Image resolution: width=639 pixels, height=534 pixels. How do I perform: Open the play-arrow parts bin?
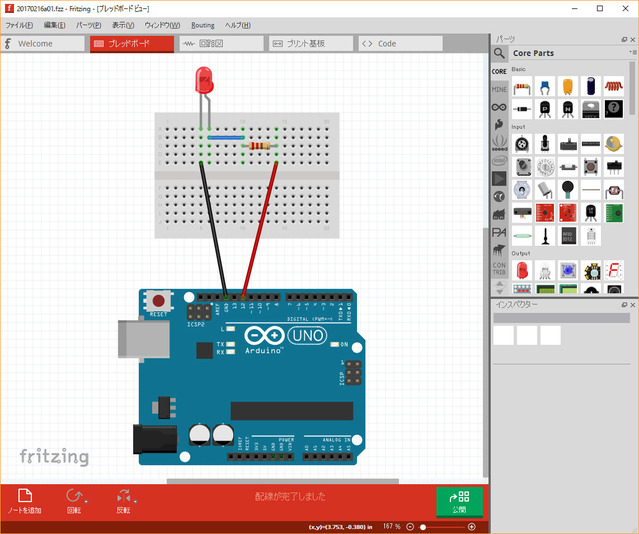pos(499,179)
